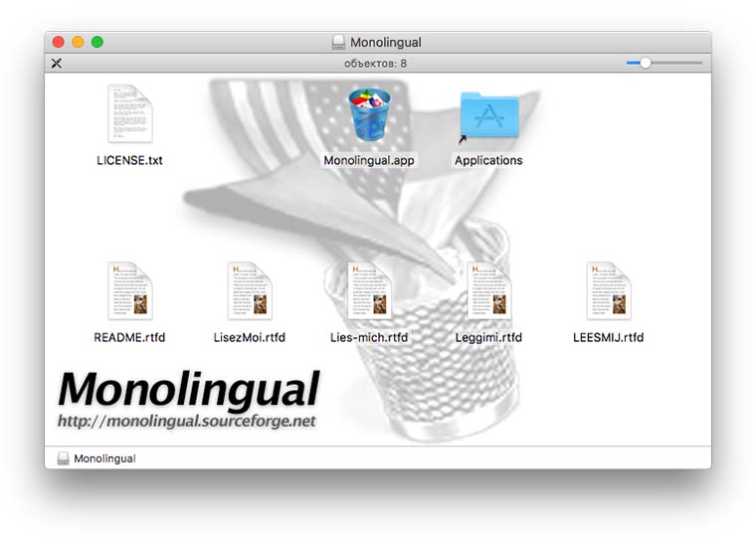Minimize the window with the yellow button

78,42
